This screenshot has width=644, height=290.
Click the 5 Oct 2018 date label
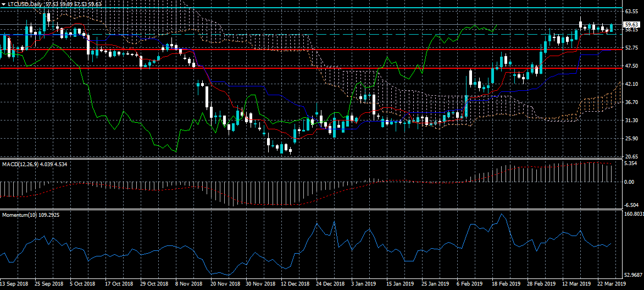82,284
